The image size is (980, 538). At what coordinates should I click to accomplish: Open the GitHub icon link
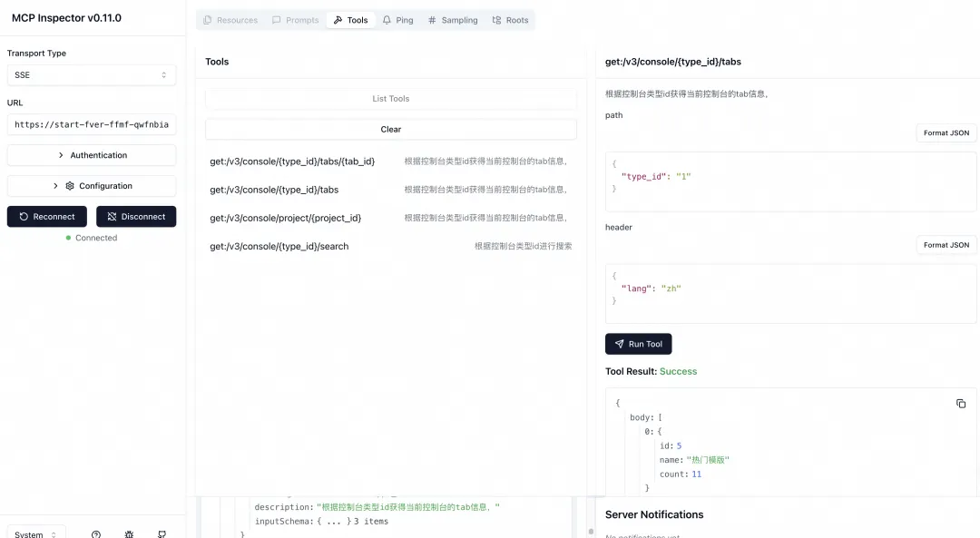[x=162, y=534]
